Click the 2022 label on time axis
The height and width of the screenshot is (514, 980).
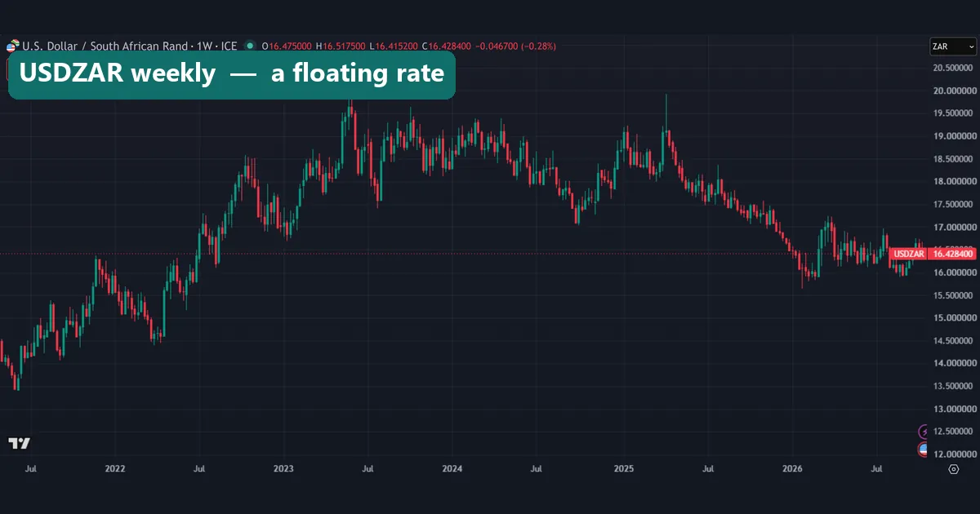click(115, 469)
